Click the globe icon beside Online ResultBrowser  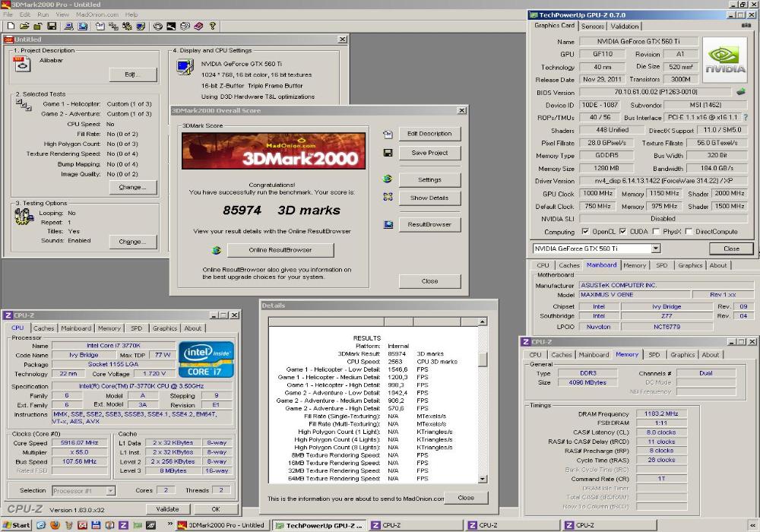click(x=217, y=250)
